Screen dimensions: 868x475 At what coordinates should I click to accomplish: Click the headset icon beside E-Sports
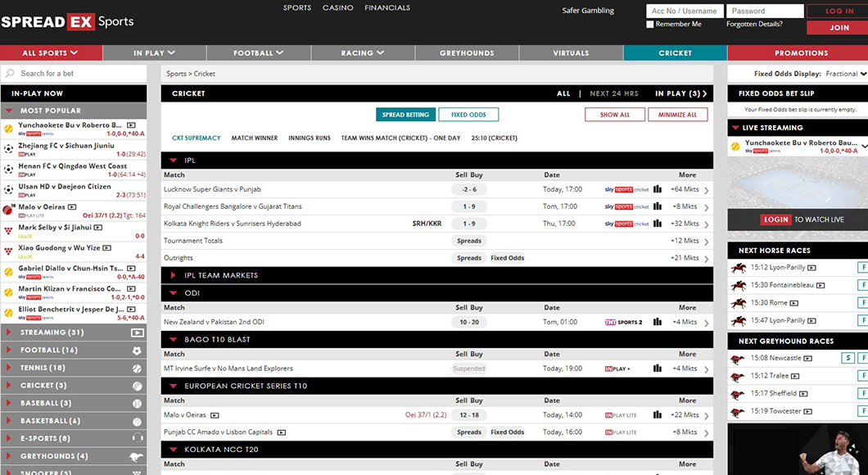137,439
